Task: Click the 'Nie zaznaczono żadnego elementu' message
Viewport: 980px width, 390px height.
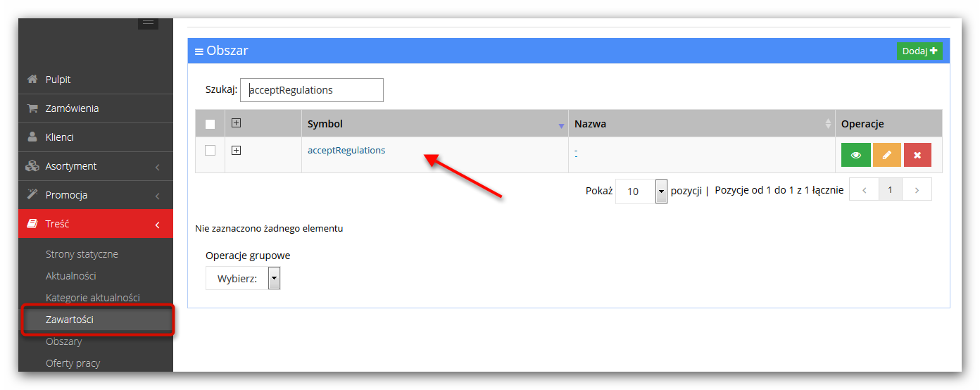Action: pos(269,229)
